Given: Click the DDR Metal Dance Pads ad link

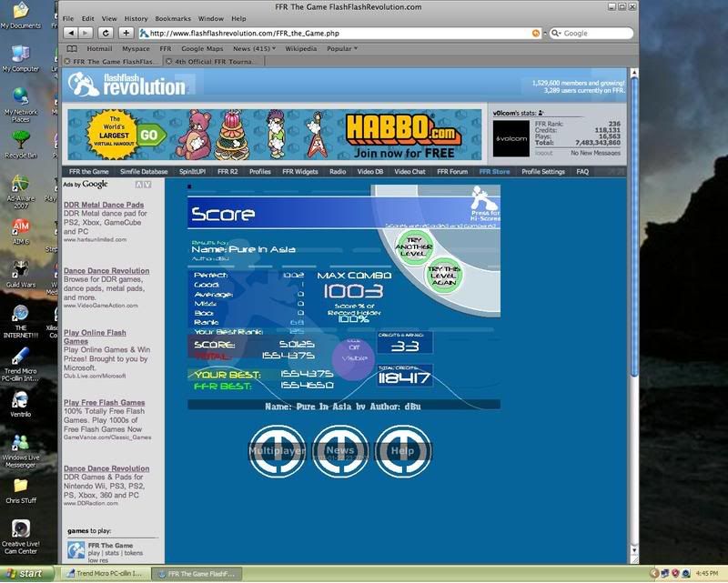Looking at the screenshot, I should 104,205.
